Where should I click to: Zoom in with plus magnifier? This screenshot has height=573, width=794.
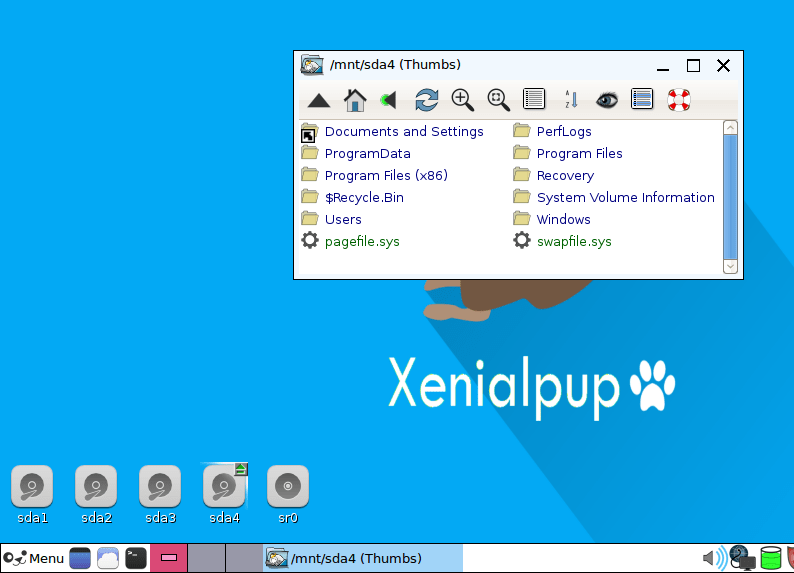pos(462,100)
